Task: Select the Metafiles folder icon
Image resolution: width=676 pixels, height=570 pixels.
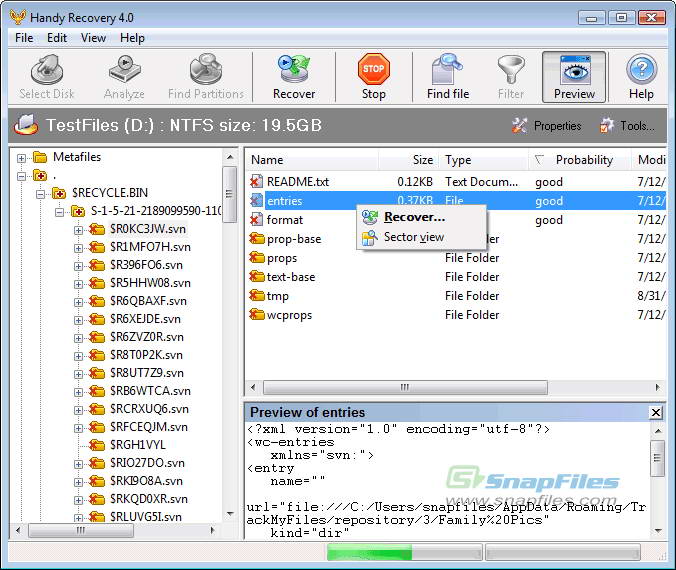Action: [x=40, y=157]
